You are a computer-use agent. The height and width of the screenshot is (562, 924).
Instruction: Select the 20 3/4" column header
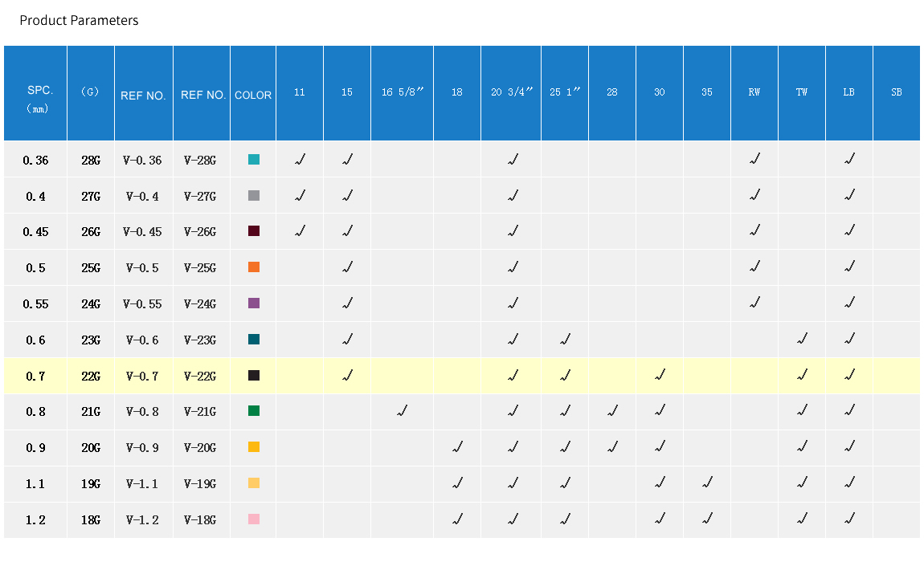(512, 92)
